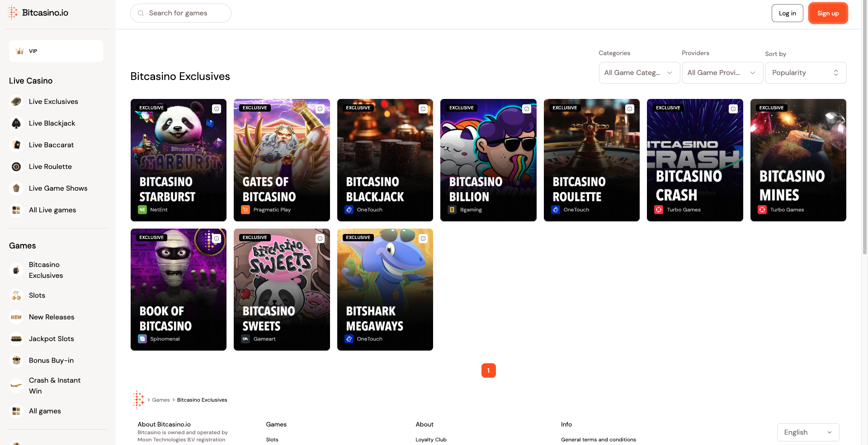Click the Gameart provider label
The width and height of the screenshot is (868, 445).
tap(264, 339)
